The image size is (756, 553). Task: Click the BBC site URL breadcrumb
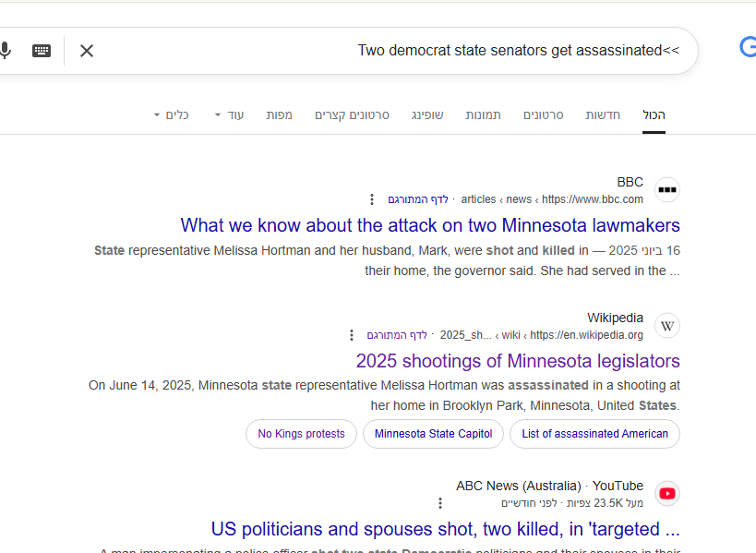click(x=552, y=199)
